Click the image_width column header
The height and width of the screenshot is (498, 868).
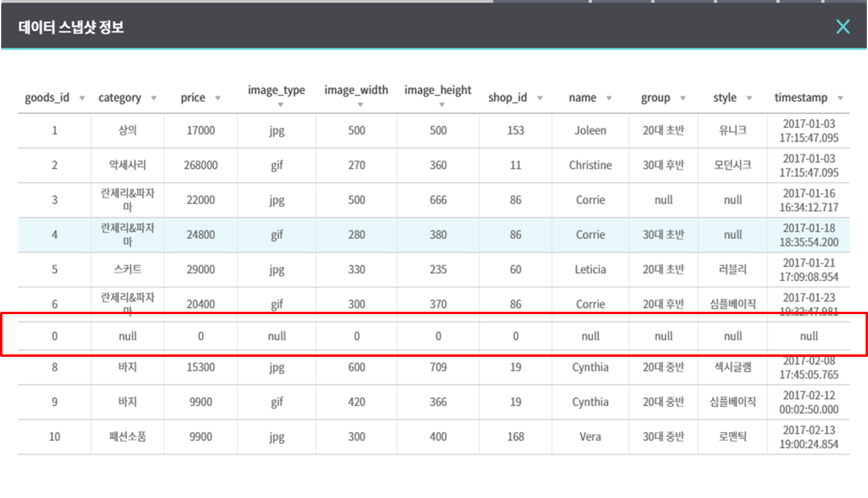coord(356,90)
